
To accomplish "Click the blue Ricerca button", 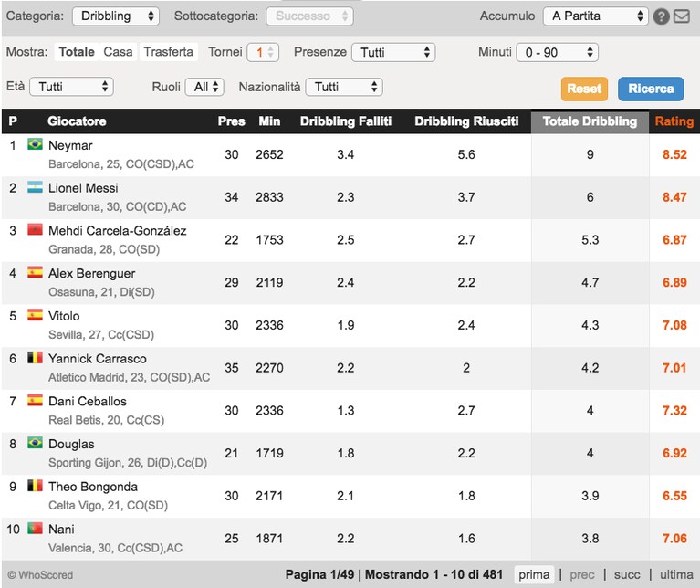I will 651,89.
